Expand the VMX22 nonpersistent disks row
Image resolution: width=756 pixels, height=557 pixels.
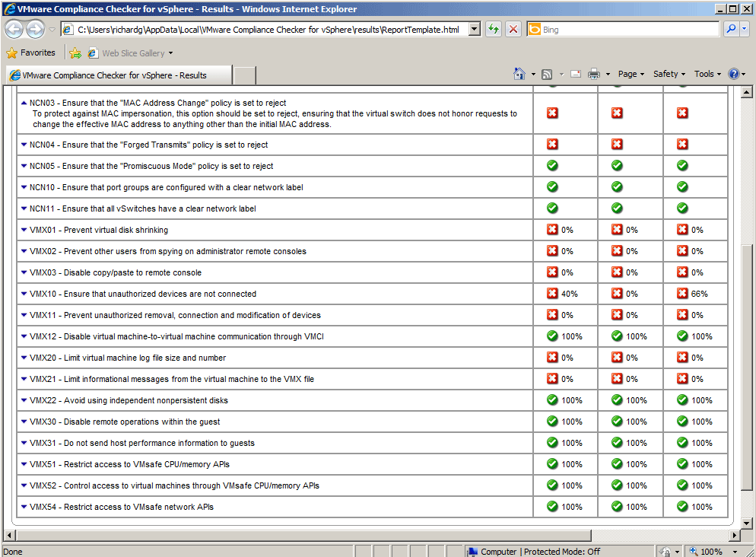[x=24, y=400]
